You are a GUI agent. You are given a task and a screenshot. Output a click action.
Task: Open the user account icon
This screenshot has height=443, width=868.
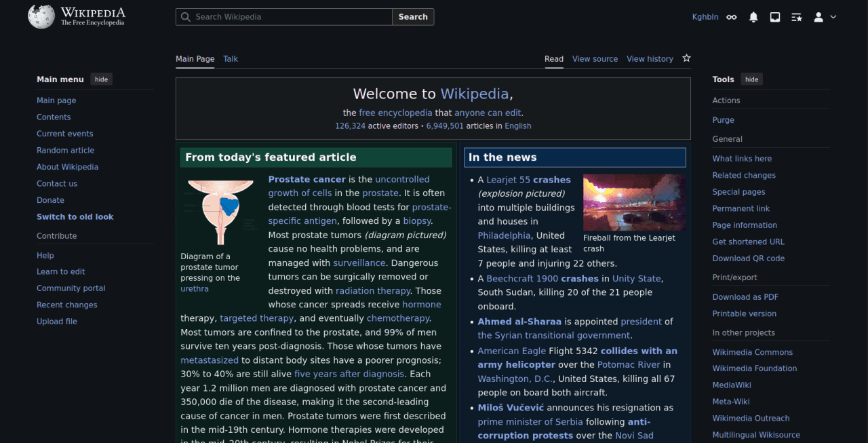pyautogui.click(x=818, y=17)
